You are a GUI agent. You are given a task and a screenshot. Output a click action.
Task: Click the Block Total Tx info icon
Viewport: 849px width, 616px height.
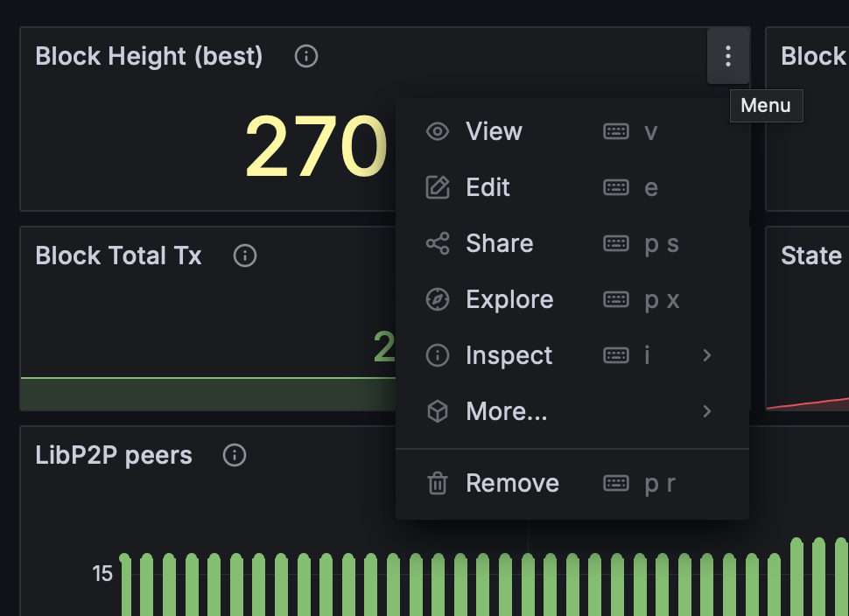245,255
